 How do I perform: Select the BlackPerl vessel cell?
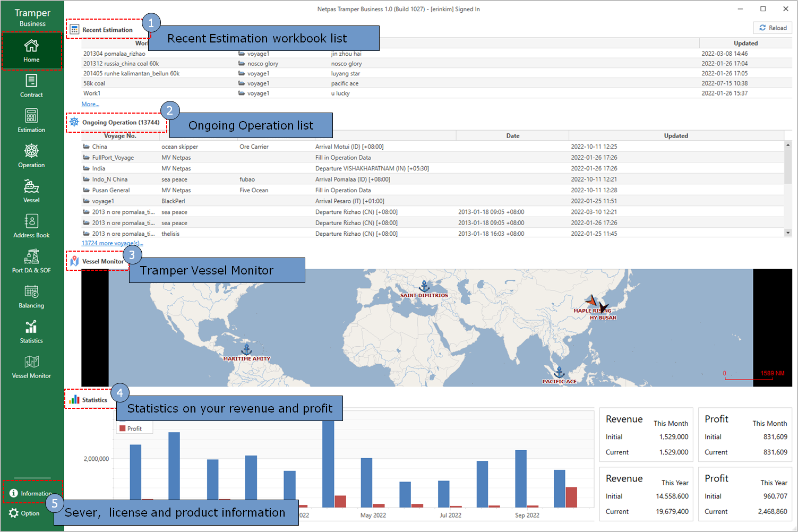173,201
